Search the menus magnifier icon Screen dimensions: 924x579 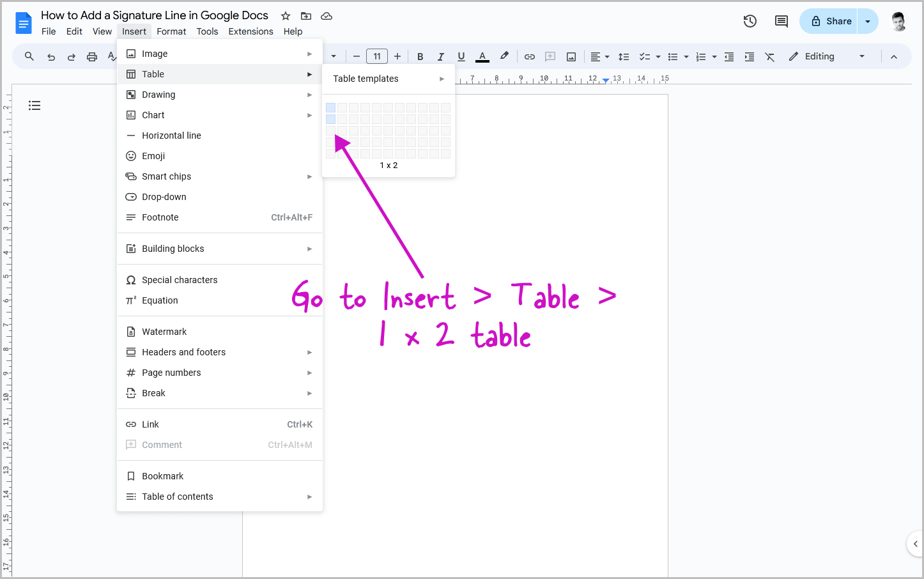pos(29,56)
